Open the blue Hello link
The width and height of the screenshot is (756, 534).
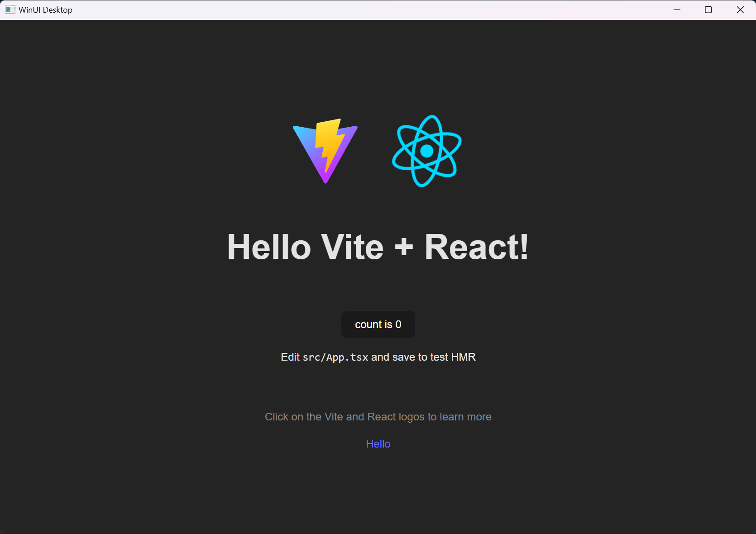pyautogui.click(x=378, y=444)
